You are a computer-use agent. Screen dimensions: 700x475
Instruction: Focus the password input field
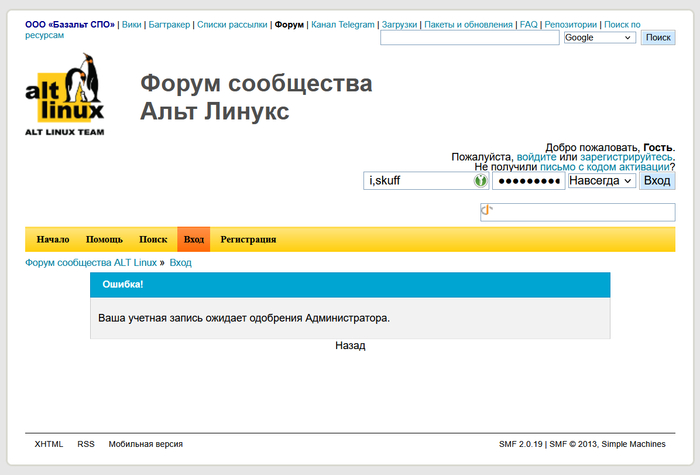tap(528, 181)
